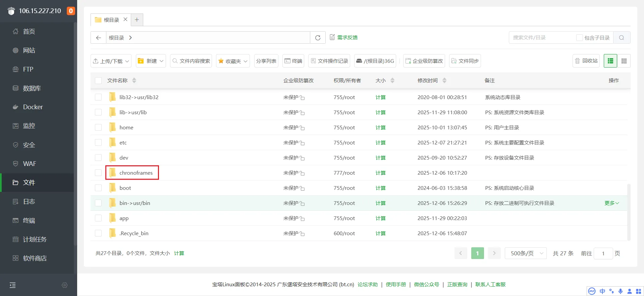Click the search magnifier button
Image resolution: width=644 pixels, height=296 pixels.
(x=622, y=38)
